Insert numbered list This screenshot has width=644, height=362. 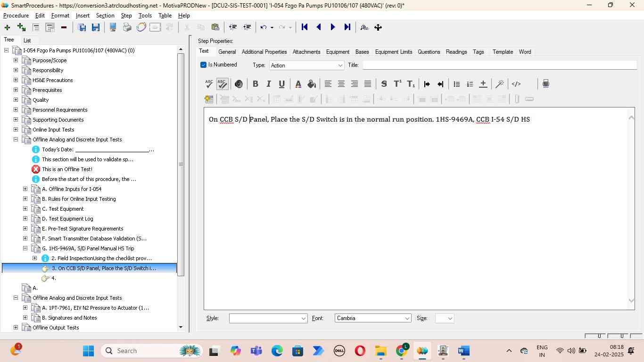470,84
